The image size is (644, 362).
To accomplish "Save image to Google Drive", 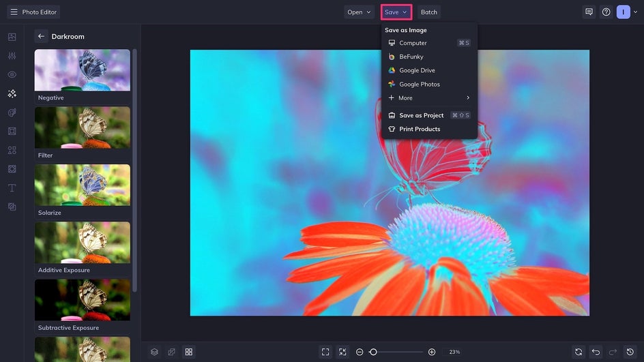I will [429, 70].
